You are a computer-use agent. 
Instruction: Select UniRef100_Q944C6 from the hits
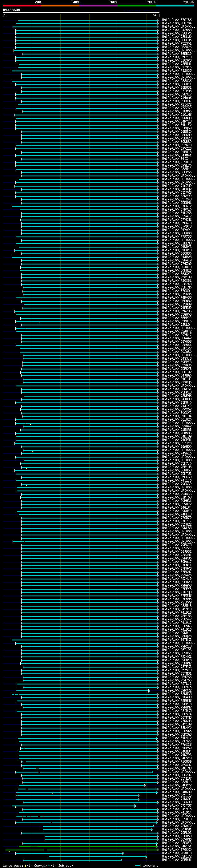[177, 494]
